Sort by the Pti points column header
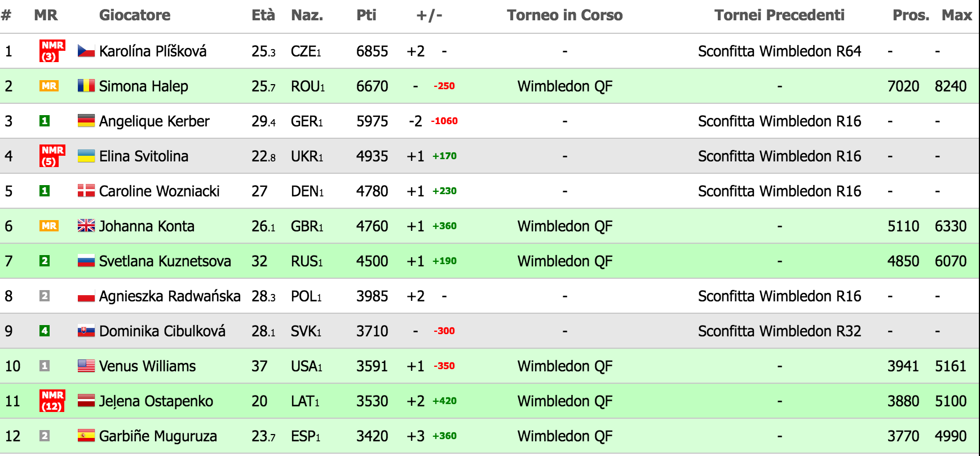 click(x=366, y=15)
